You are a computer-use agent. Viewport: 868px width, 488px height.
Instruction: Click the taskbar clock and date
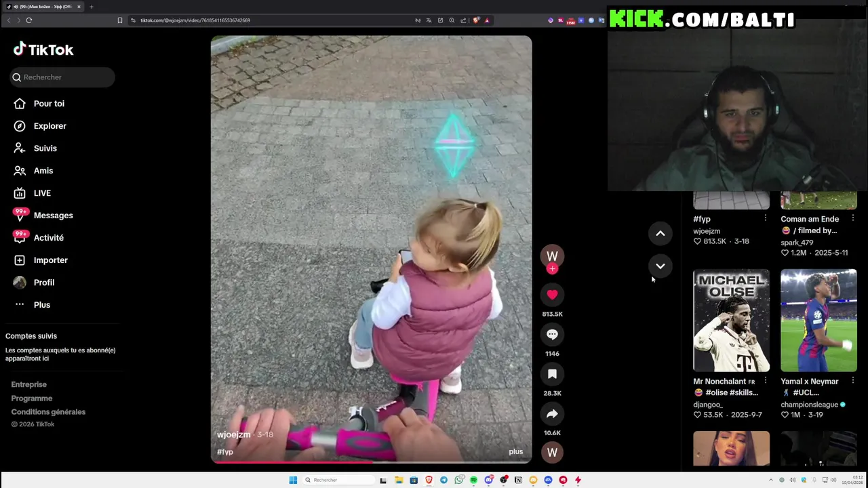point(852,480)
